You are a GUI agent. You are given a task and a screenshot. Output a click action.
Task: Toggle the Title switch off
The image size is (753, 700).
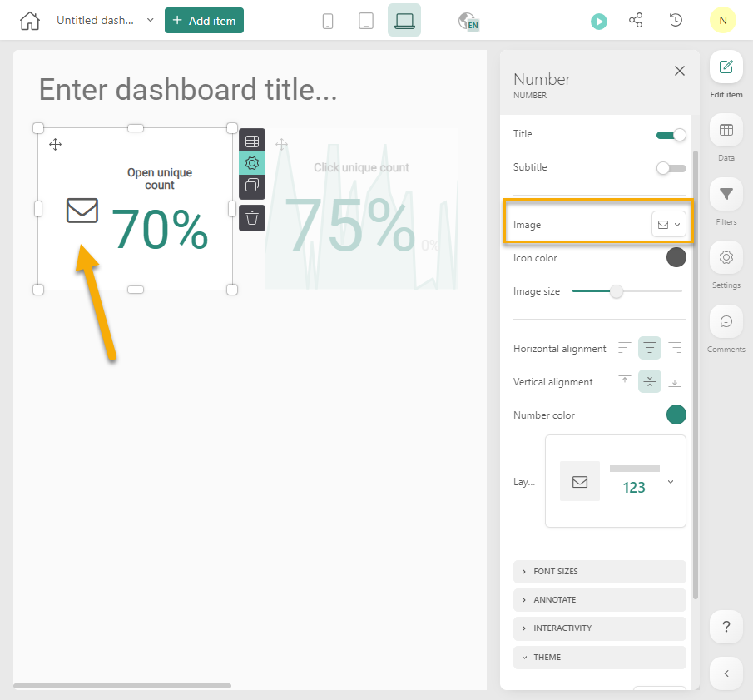[671, 135]
